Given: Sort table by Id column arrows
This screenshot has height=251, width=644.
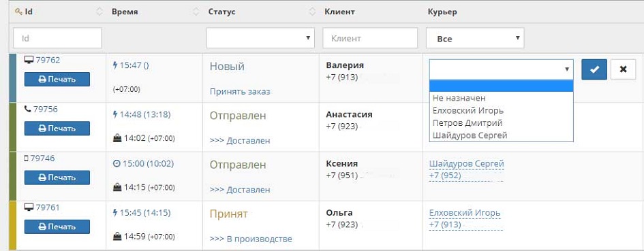Looking at the screenshot, I should 99,12.
